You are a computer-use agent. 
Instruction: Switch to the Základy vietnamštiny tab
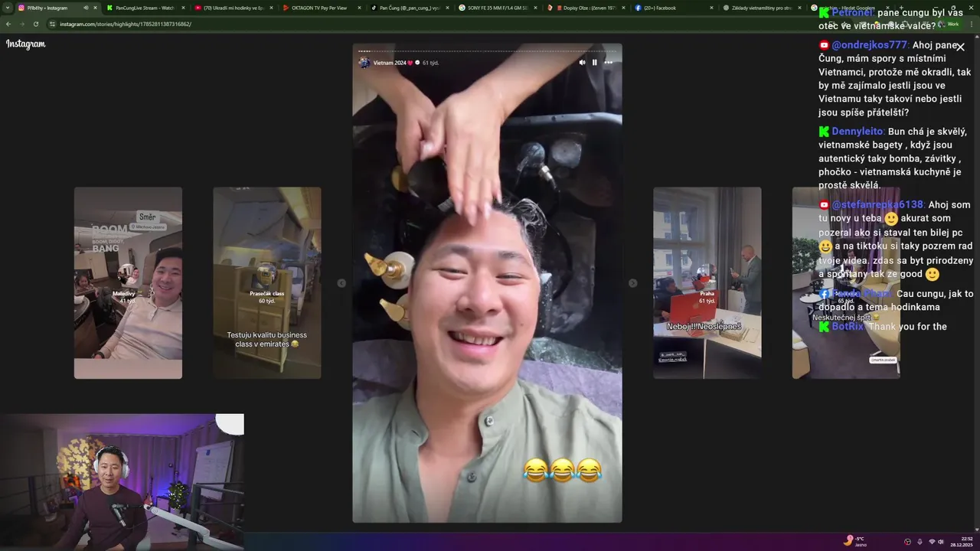tap(762, 8)
